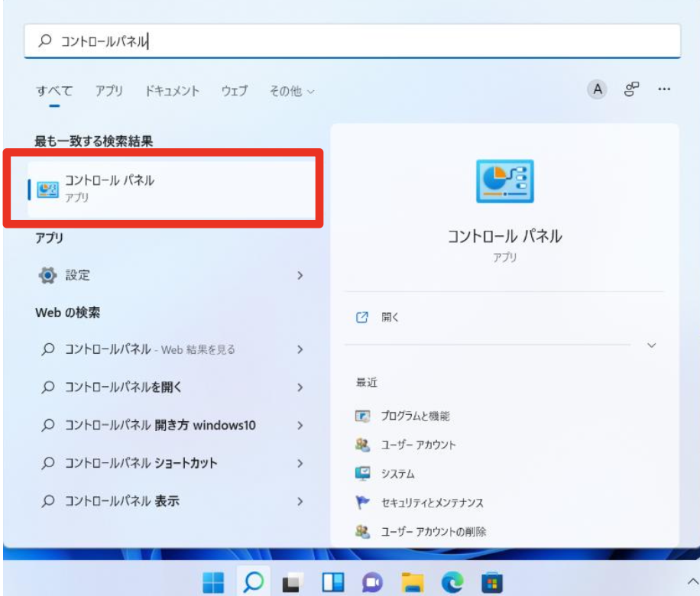Expand the その他 filter dropdown
The height and width of the screenshot is (596, 700).
click(291, 91)
